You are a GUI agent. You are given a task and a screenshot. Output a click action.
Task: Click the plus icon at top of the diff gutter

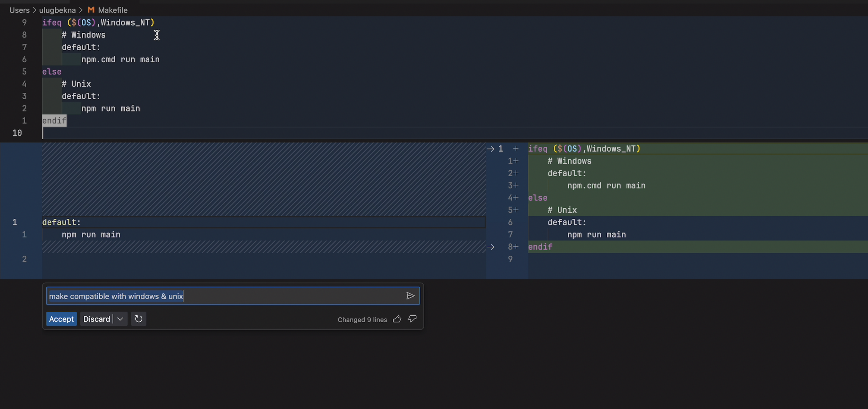tap(515, 148)
